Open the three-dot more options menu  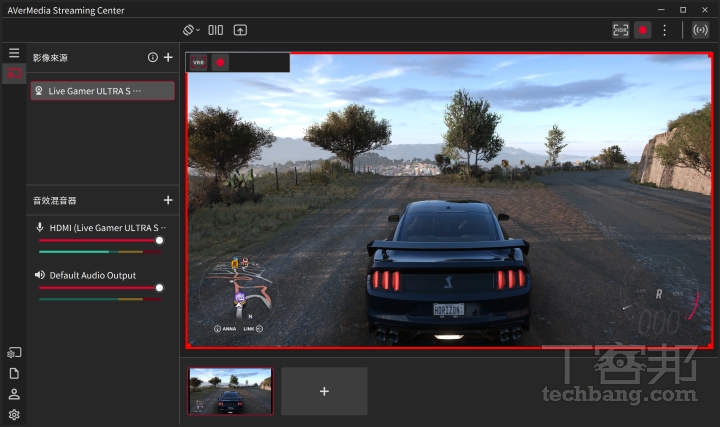pos(664,30)
